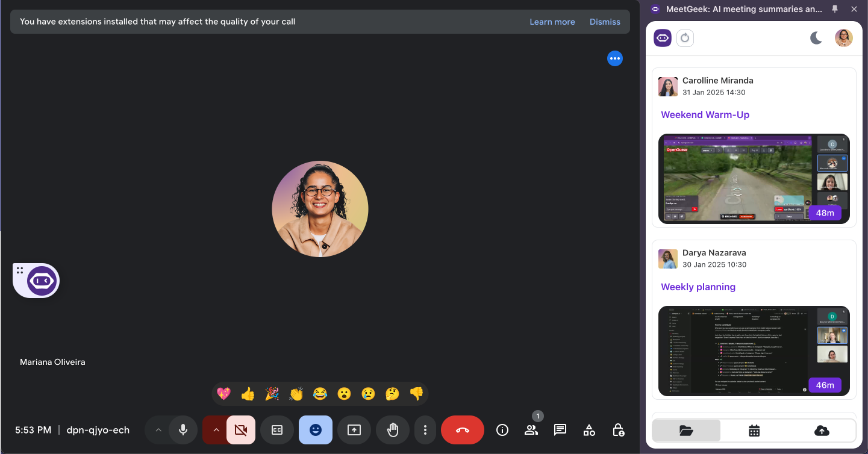This screenshot has width=868, height=454.
Task: Click the red leave call button
Action: point(462,430)
